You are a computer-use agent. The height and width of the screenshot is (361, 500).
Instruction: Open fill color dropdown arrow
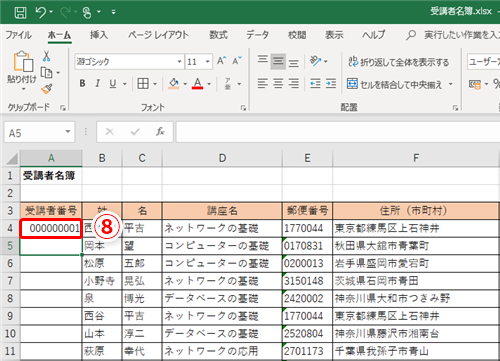[x=185, y=84]
